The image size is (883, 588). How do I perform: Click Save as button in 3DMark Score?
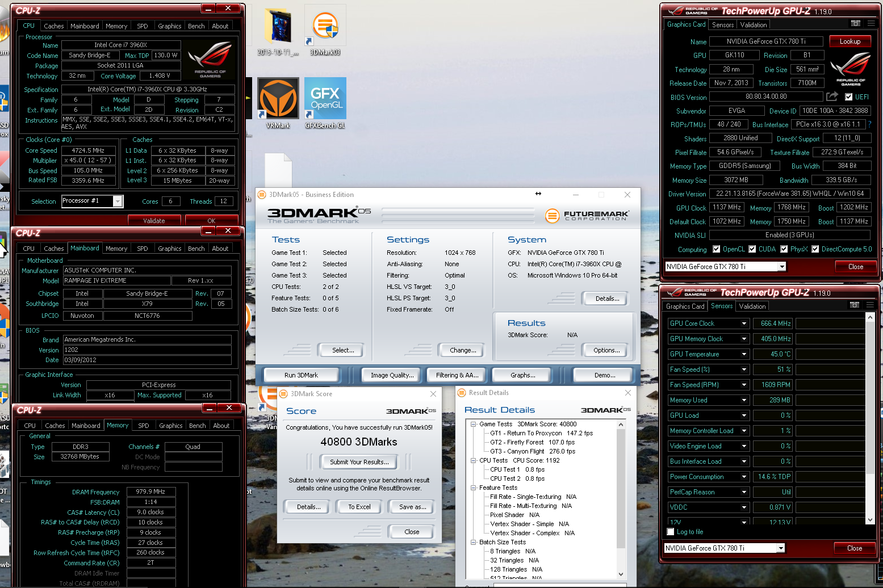pos(413,507)
